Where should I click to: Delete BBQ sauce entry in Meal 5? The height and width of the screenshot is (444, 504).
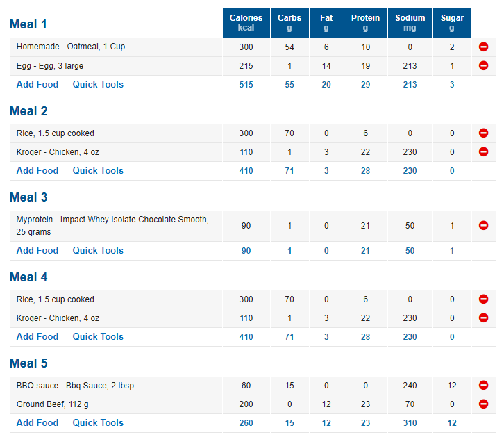[483, 385]
